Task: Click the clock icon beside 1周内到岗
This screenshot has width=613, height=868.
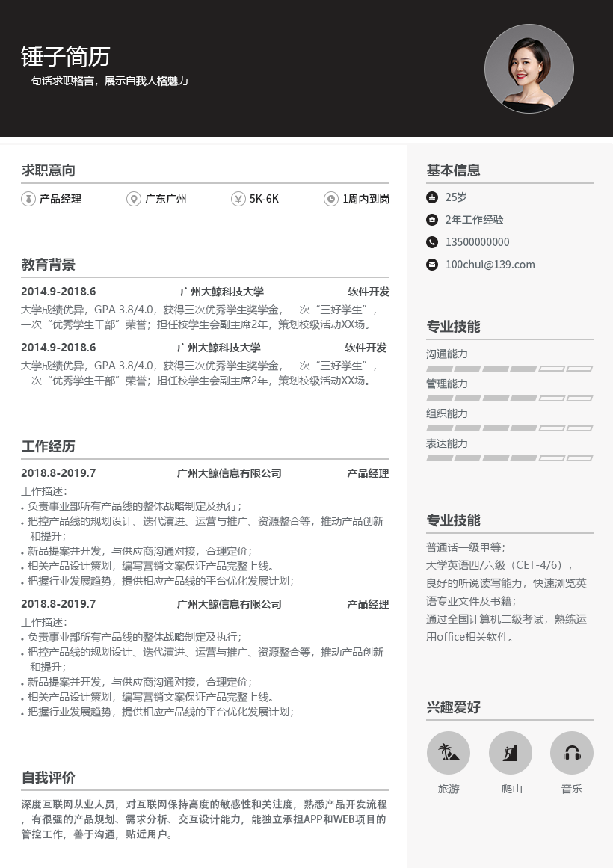Action: (331, 199)
